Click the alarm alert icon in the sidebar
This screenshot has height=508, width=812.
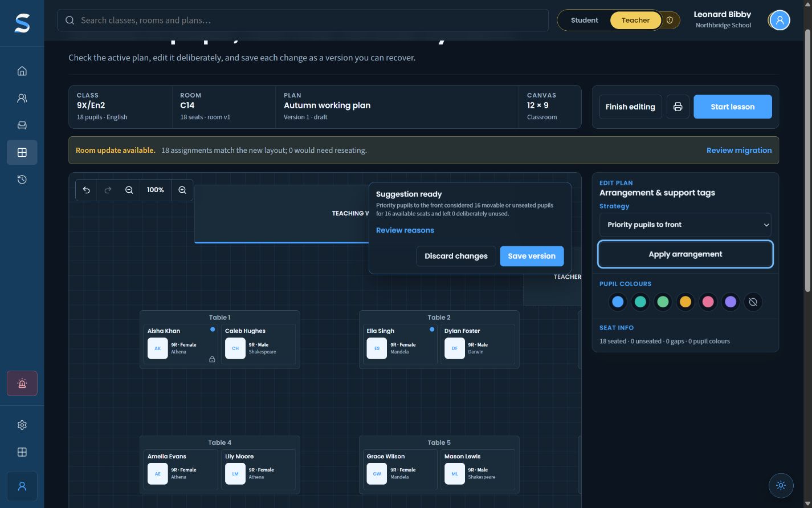(22, 383)
